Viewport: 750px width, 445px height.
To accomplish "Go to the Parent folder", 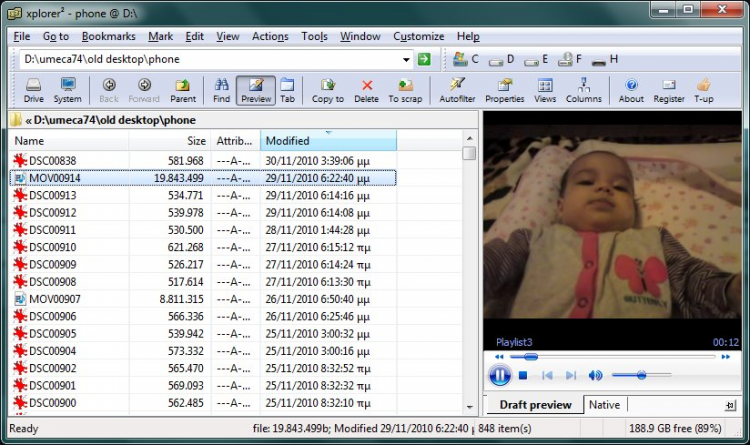I will [x=183, y=90].
